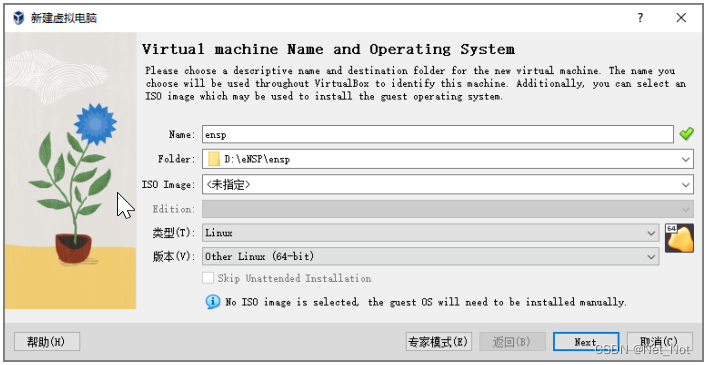Click the <未指定> ISO image value

228,185
